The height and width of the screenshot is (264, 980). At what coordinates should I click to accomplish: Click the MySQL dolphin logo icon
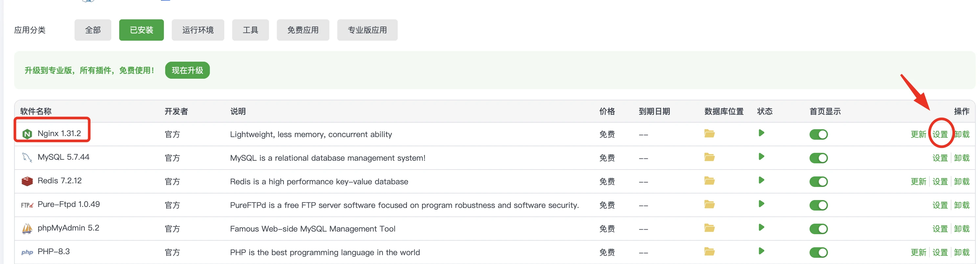tap(27, 157)
